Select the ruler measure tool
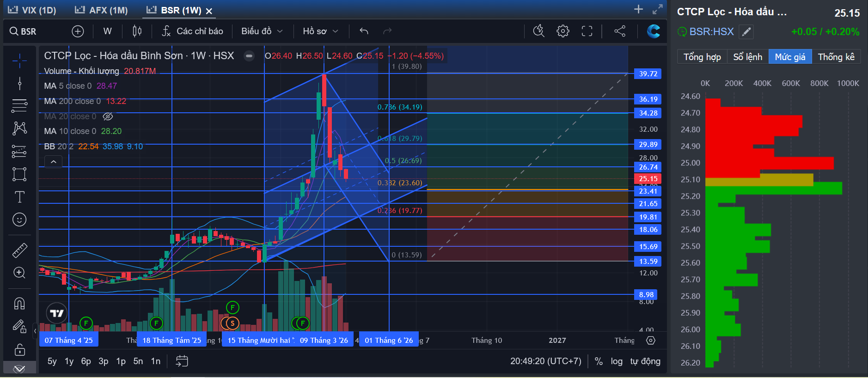Viewport: 868px width, 378px height. (19, 250)
